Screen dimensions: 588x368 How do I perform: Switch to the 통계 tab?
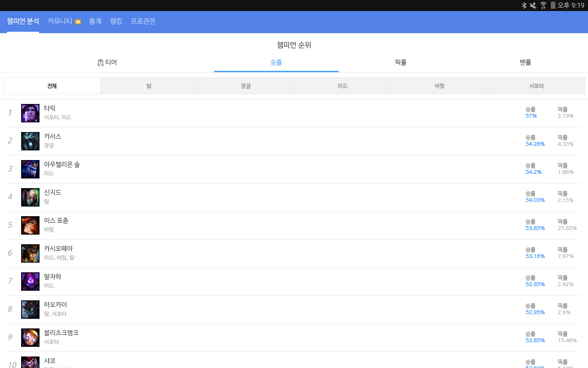(95, 21)
